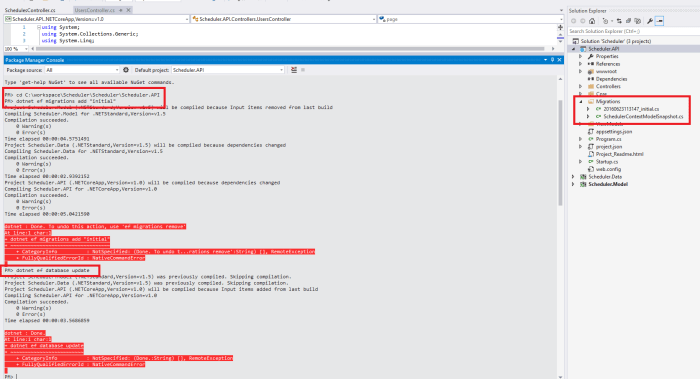Click the editor split handle icon at top right

coord(560,28)
